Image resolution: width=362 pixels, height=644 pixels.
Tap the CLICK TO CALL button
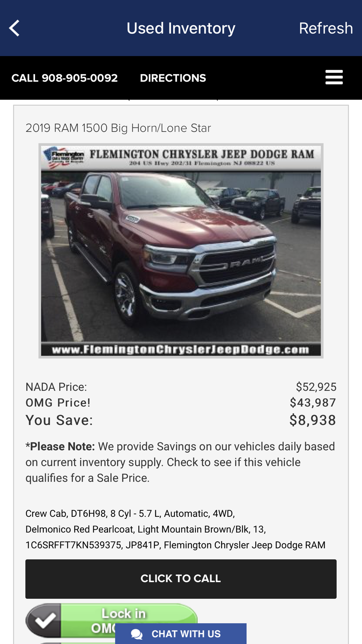tap(181, 579)
